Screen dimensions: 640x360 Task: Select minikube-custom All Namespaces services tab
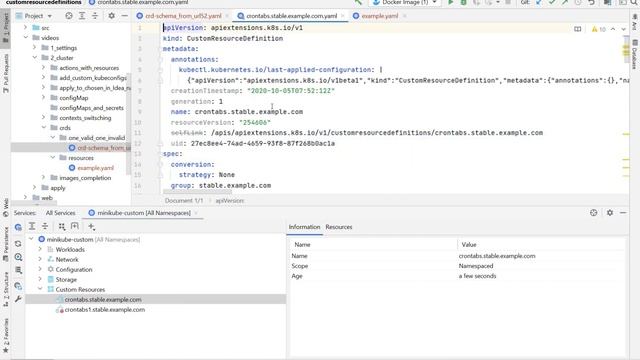click(144, 213)
